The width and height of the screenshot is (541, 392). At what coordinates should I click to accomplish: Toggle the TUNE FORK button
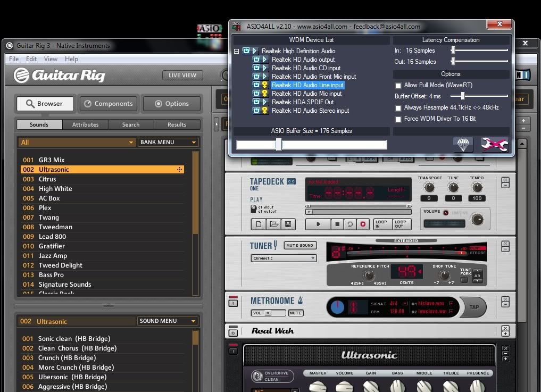[464, 280]
